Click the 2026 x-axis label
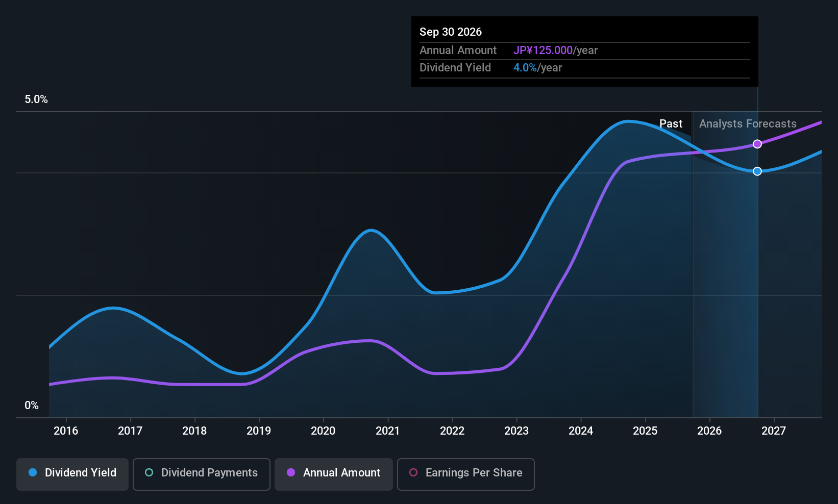 click(x=709, y=431)
